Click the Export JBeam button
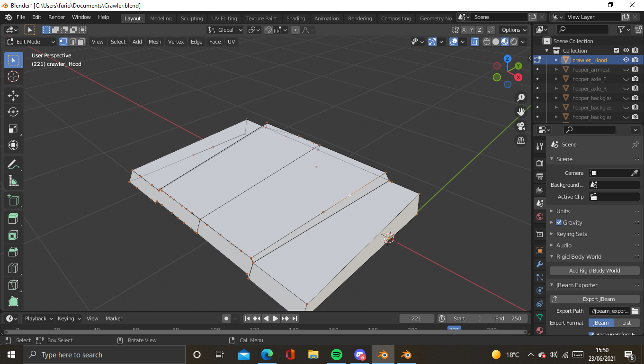This screenshot has width=644, height=364. click(x=595, y=299)
